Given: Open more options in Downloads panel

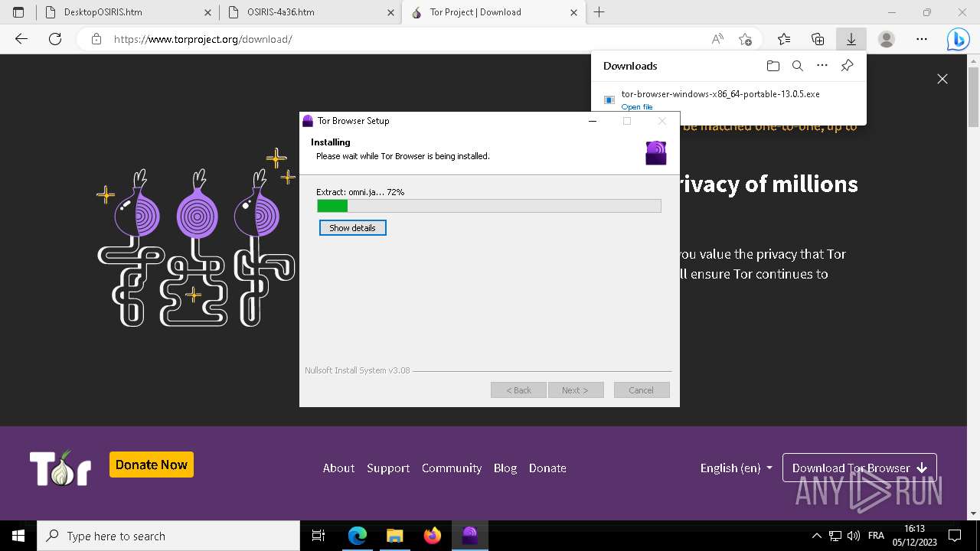Looking at the screenshot, I should point(822,66).
